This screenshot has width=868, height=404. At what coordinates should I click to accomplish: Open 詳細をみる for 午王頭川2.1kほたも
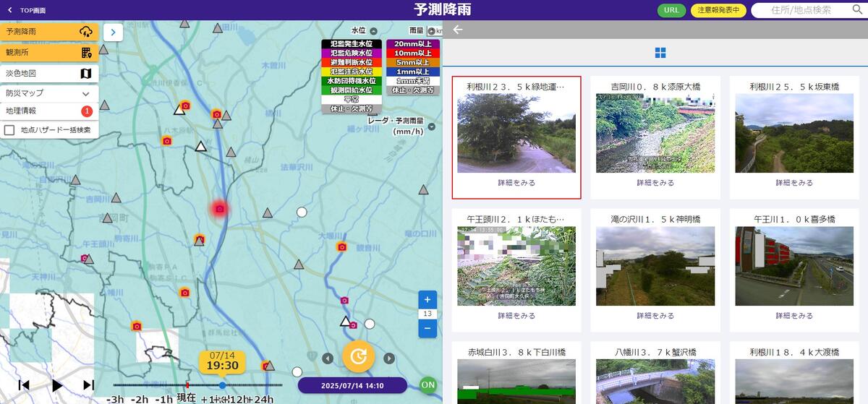pos(516,316)
